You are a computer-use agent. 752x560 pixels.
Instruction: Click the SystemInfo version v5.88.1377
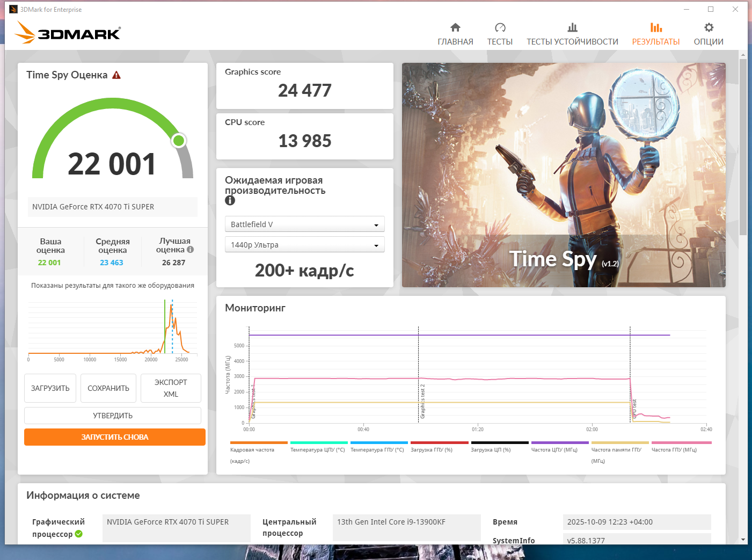point(637,539)
